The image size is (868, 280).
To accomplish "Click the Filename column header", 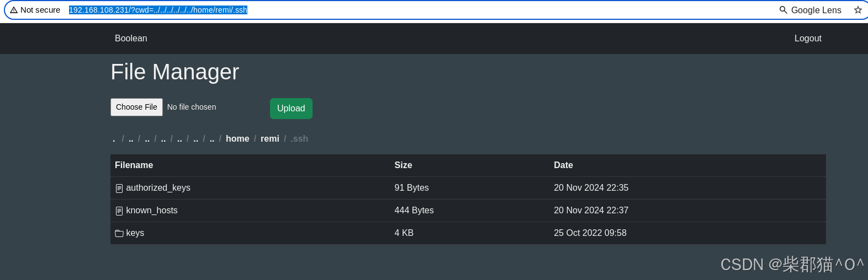I will click(134, 165).
